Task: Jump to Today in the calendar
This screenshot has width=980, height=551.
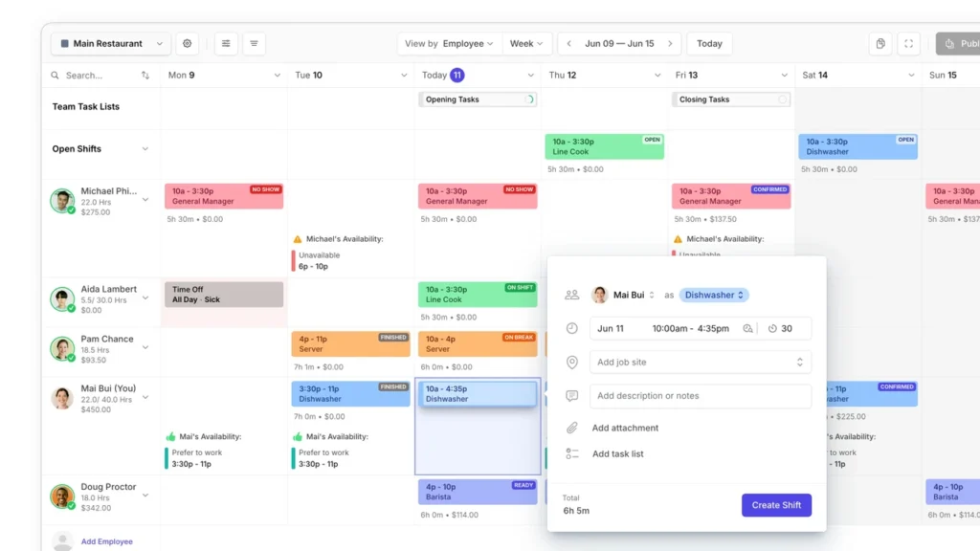Action: (709, 44)
